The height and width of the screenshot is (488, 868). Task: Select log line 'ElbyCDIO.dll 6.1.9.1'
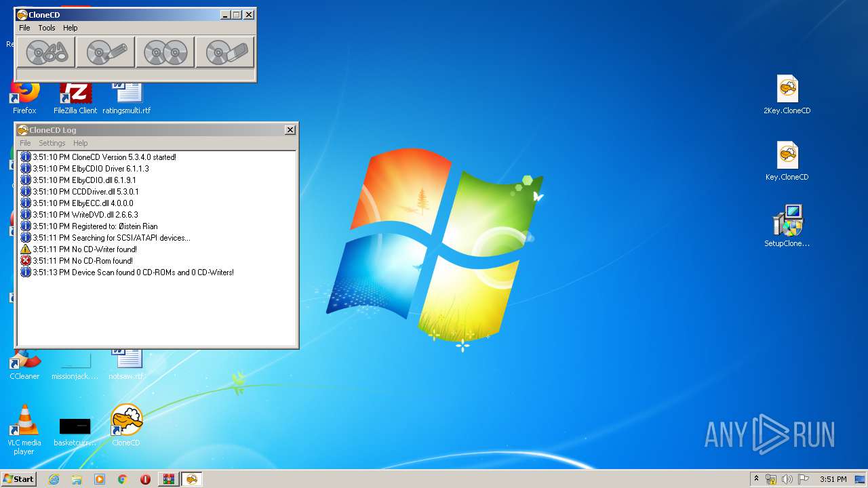79,180
